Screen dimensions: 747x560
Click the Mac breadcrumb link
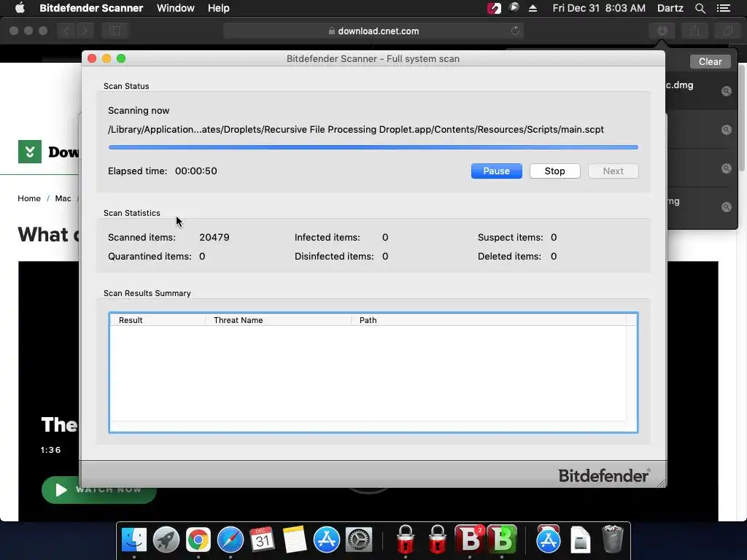[63, 198]
